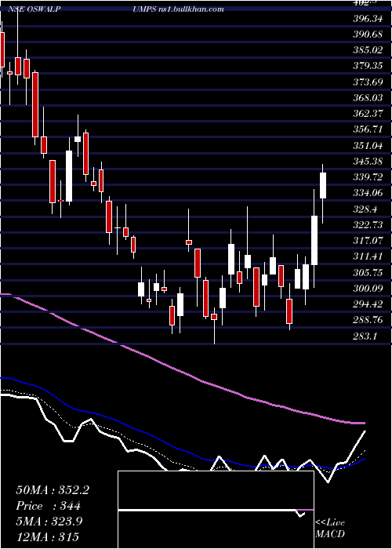Click the 317.07 price axis label
The width and height of the screenshot is (392, 549).
(368, 241)
